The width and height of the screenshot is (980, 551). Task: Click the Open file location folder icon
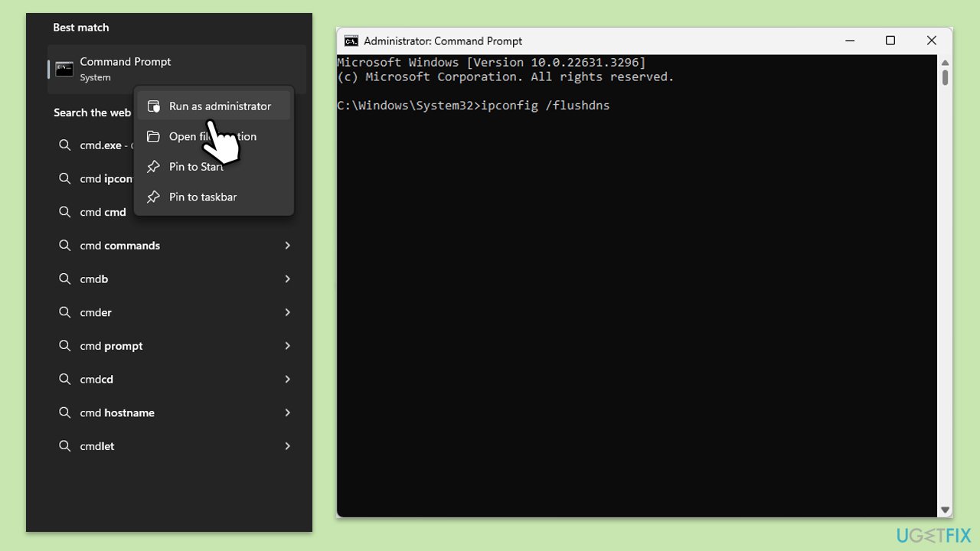[x=154, y=136]
